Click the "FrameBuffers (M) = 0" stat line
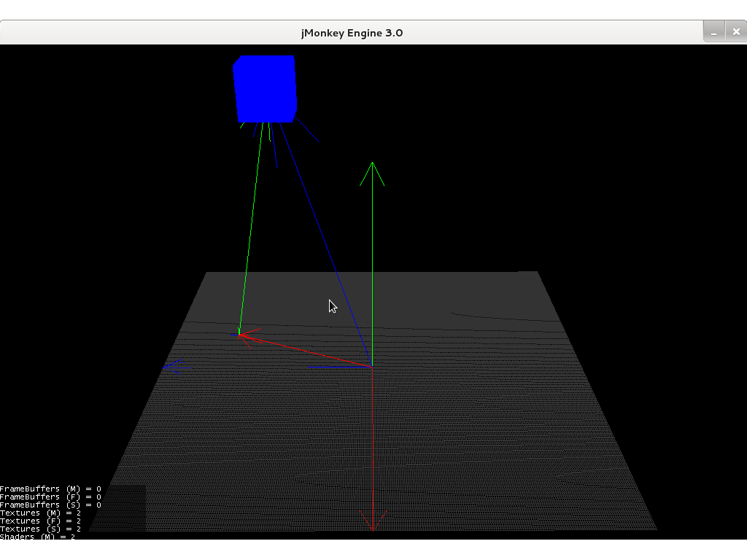This screenshot has width=747, height=560. coord(50,489)
